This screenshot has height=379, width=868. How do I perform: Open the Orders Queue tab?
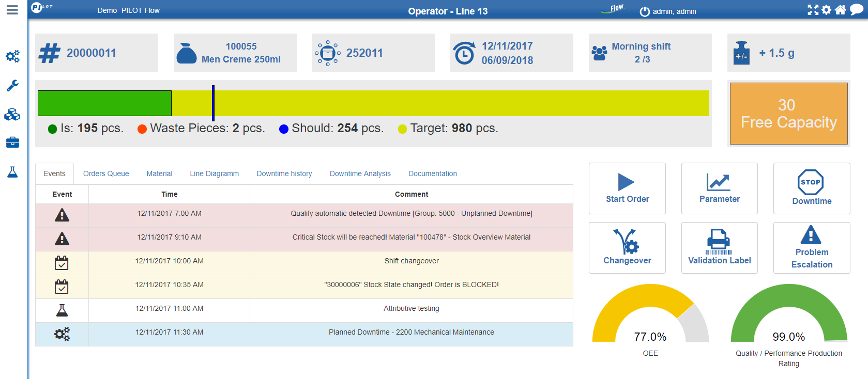tap(106, 173)
